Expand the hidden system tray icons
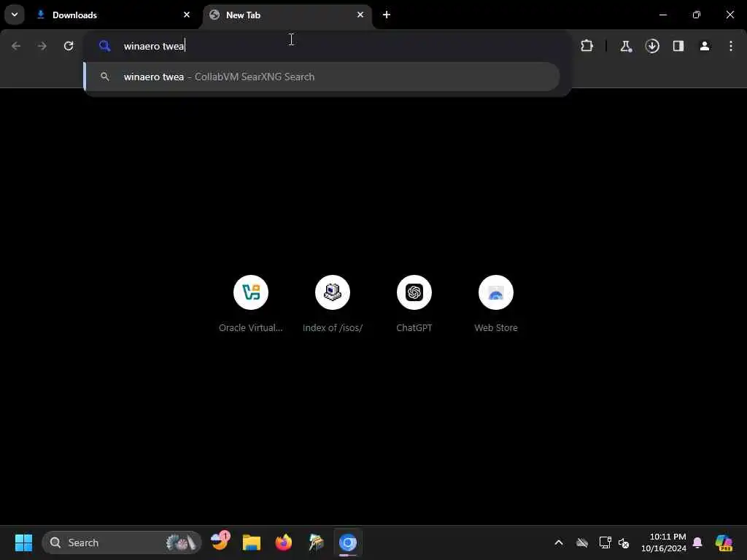Image resolution: width=747 pixels, height=560 pixels. [559, 542]
